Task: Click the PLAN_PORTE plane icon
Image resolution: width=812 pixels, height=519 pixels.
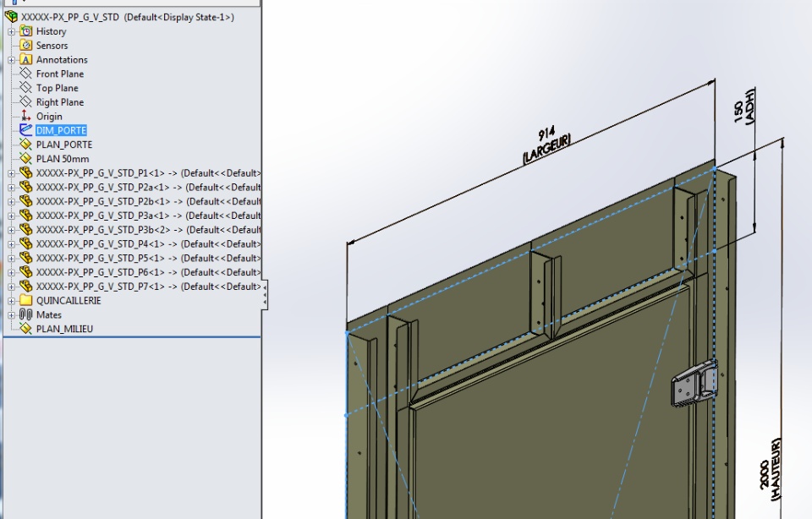Action: click(26, 145)
